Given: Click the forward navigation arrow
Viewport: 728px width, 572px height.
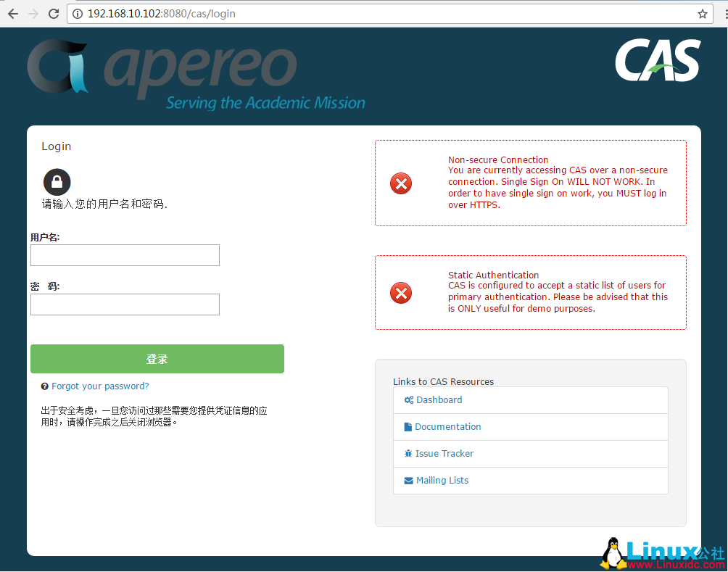Looking at the screenshot, I should pos(33,12).
